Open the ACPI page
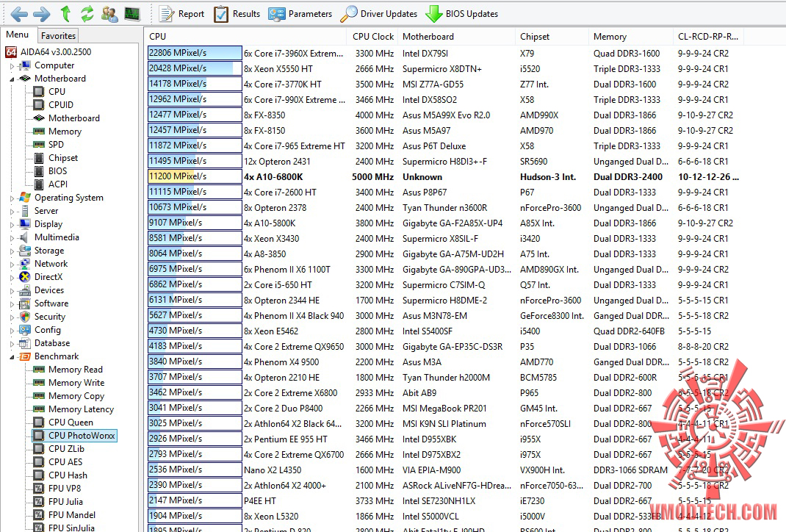Viewport: 786px width, 532px height. pyautogui.click(x=57, y=184)
